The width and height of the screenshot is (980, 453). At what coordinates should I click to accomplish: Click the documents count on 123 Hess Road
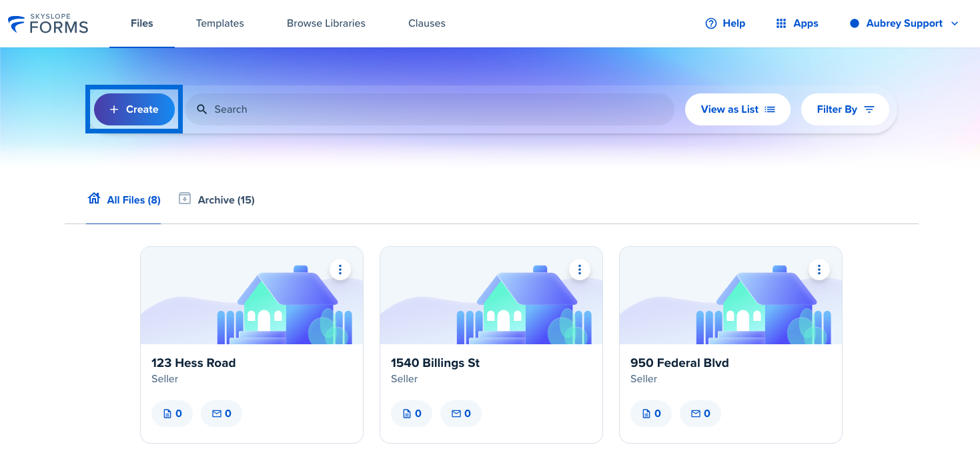click(172, 414)
